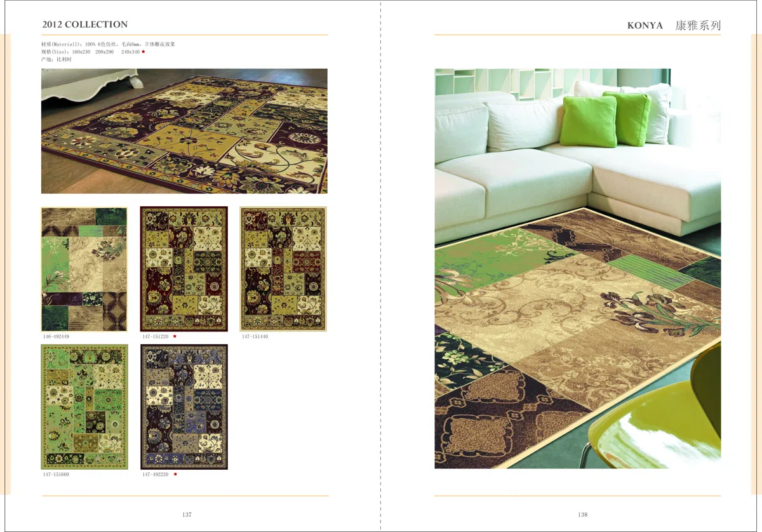Click the red star beside 147-151220
The width and height of the screenshot is (762, 532).
[175, 336]
